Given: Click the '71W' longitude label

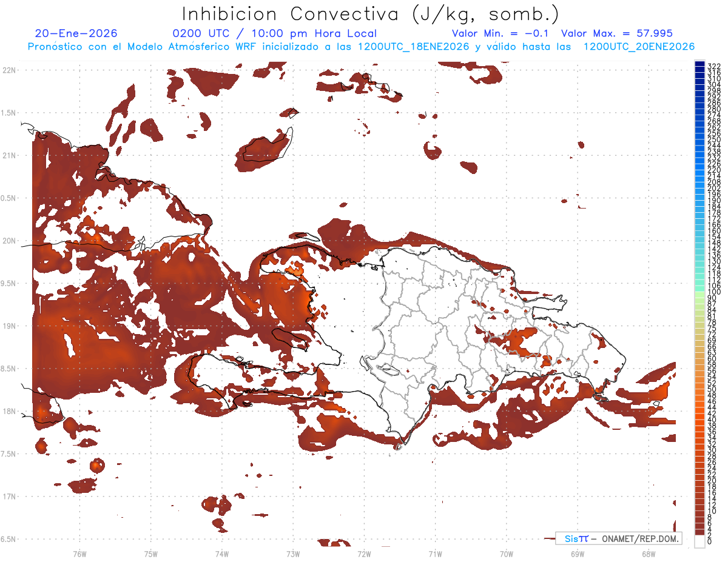Looking at the screenshot, I should click(x=435, y=554).
